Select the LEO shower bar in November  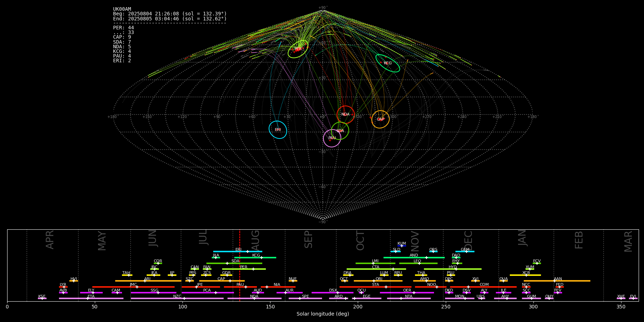(418, 263)
